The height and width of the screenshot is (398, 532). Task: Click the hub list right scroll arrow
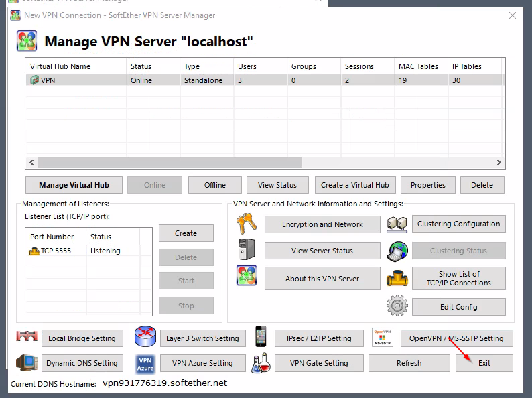pos(498,163)
